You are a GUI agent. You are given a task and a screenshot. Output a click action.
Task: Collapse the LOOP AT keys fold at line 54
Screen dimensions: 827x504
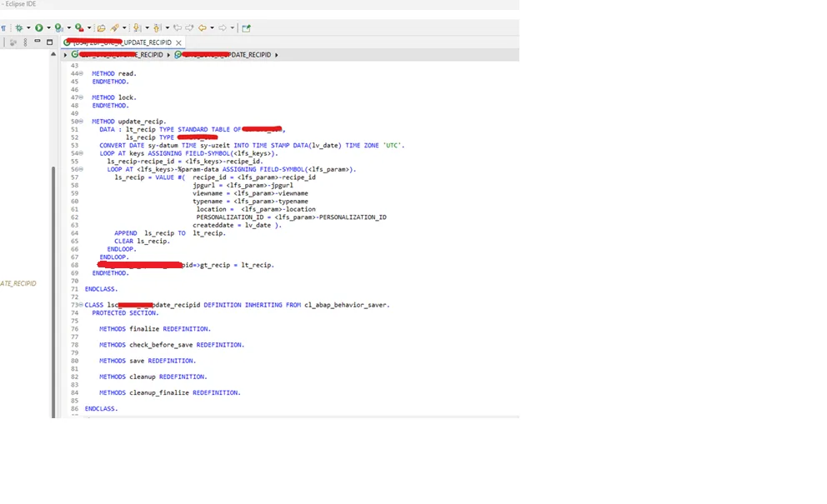pyautogui.click(x=81, y=153)
